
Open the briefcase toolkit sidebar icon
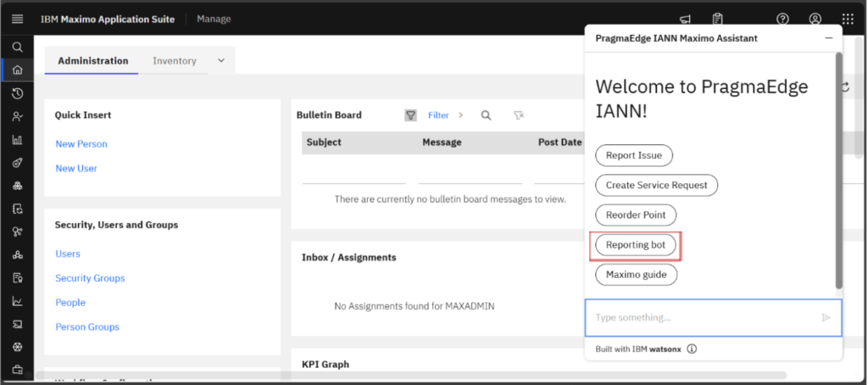tap(17, 369)
